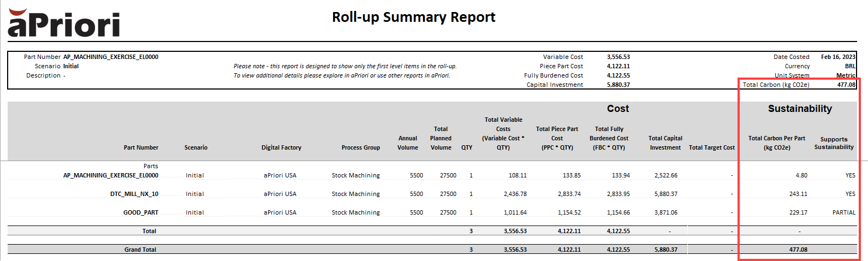
Task: Click the currency value 'BRL'
Action: tap(851, 66)
